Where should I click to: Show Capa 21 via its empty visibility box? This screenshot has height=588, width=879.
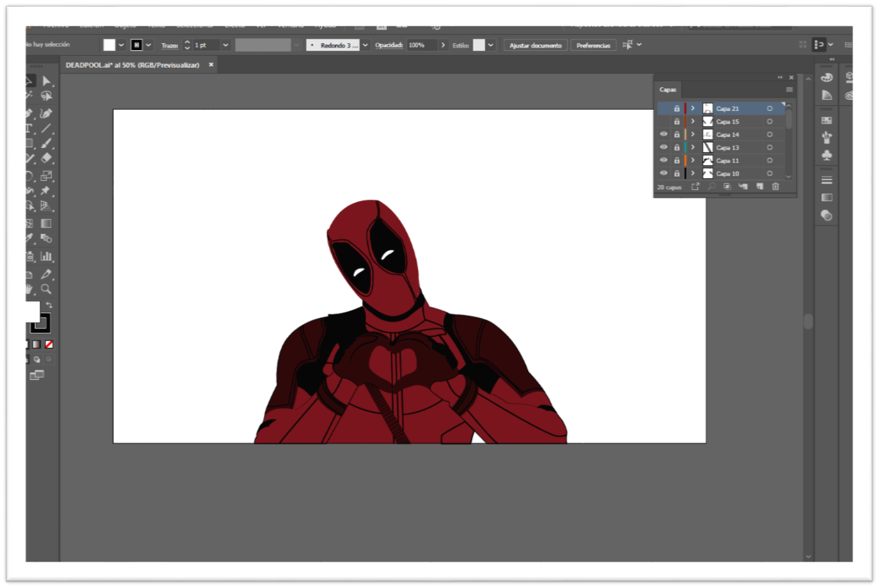[x=664, y=108]
